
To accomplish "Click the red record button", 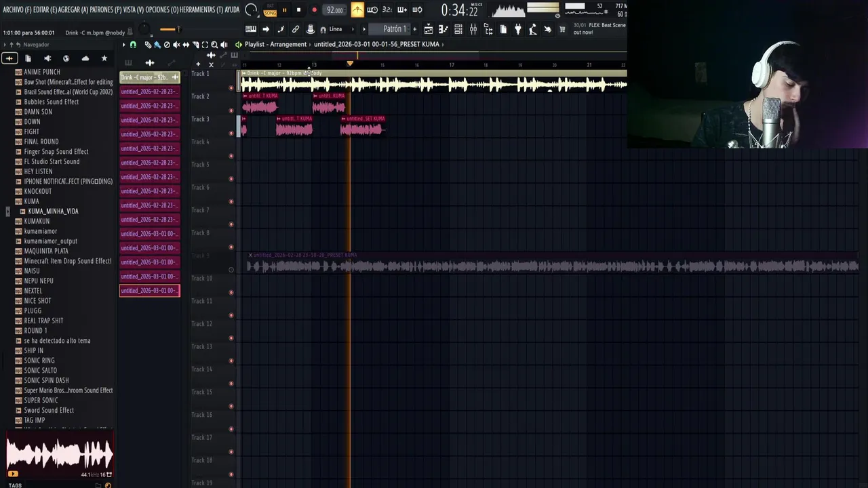I will [x=314, y=10].
